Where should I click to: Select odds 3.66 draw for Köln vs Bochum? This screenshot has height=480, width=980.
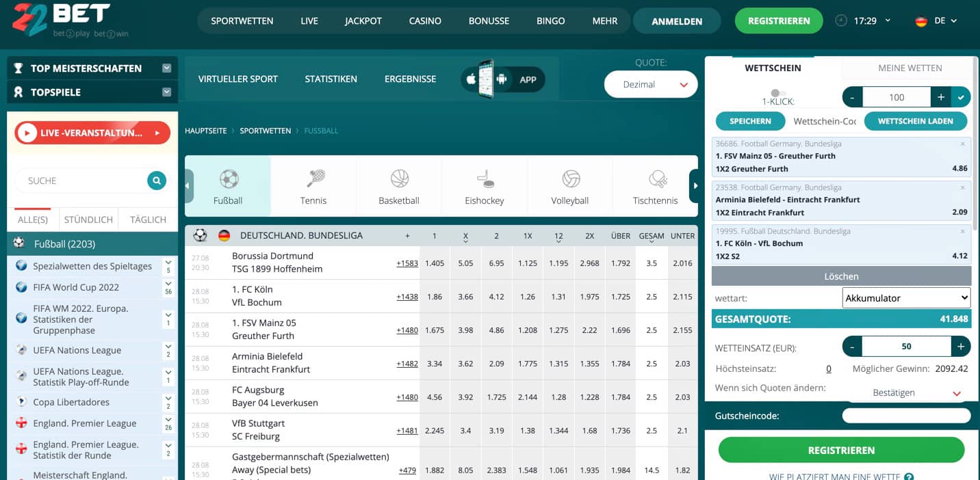[x=465, y=297]
